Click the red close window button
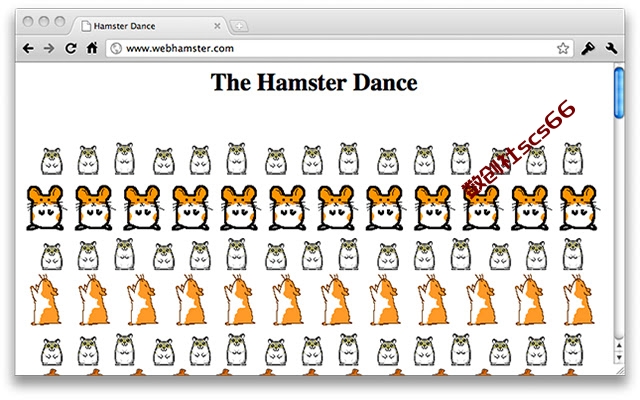Screen dimensions: 640x400 (x=28, y=21)
